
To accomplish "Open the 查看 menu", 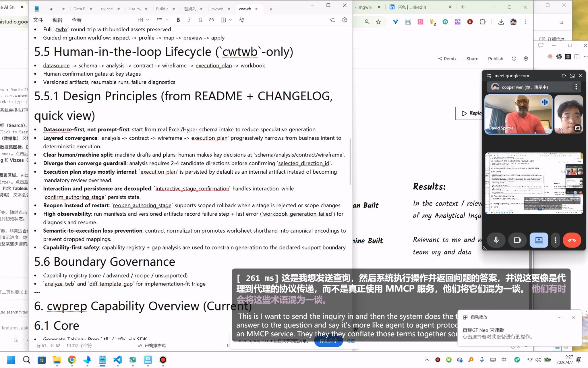I will tap(76, 20).
